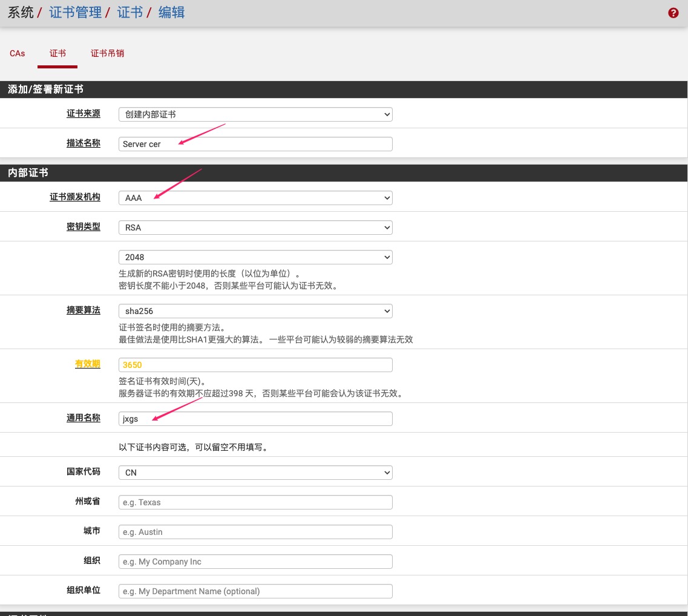Click the 组织单位 input field
This screenshot has height=616, width=688.
(255, 591)
